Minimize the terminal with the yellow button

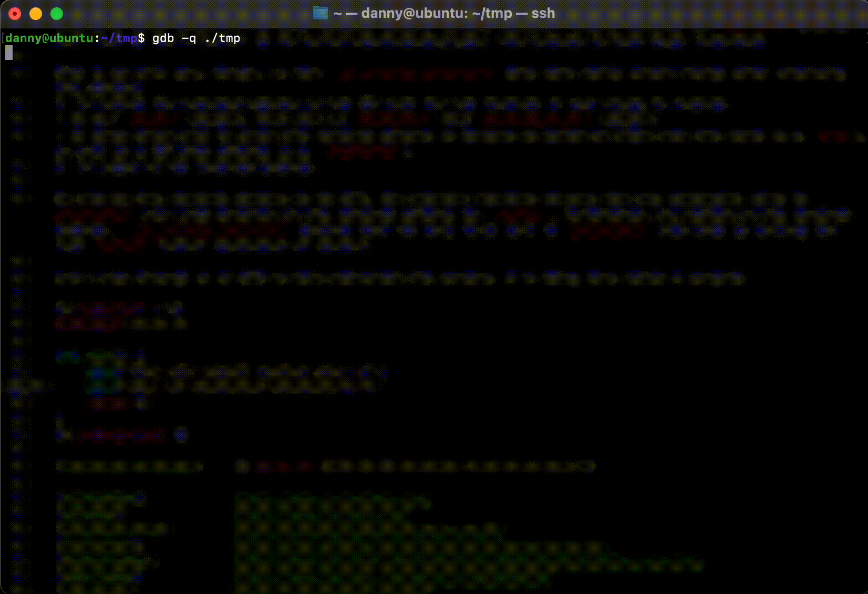tap(36, 14)
